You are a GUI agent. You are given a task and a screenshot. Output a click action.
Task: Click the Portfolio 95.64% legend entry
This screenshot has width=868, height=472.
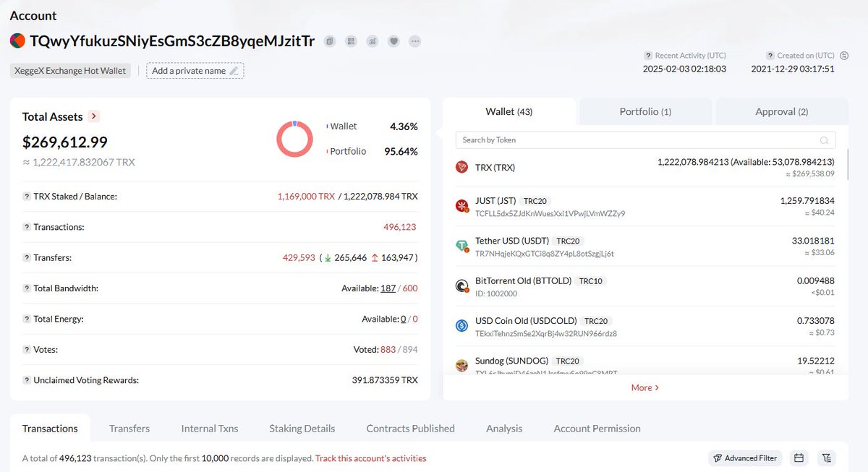coord(372,151)
